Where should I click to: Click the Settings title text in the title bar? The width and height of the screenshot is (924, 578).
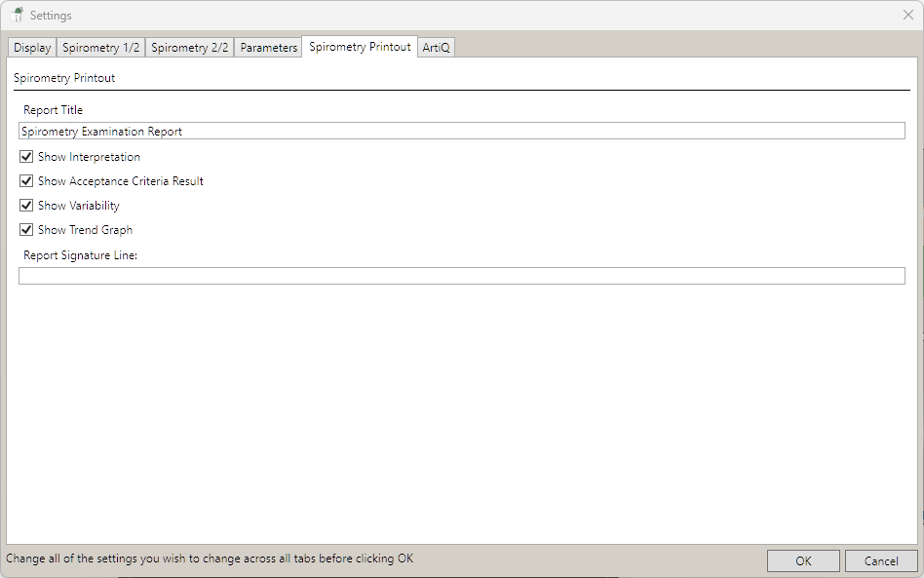click(x=51, y=16)
